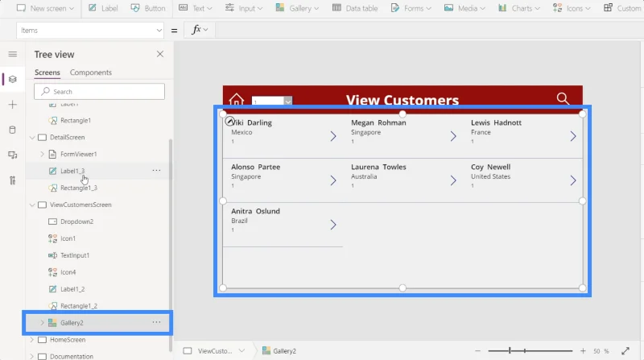Open the Charts dropdown

pyautogui.click(x=519, y=8)
